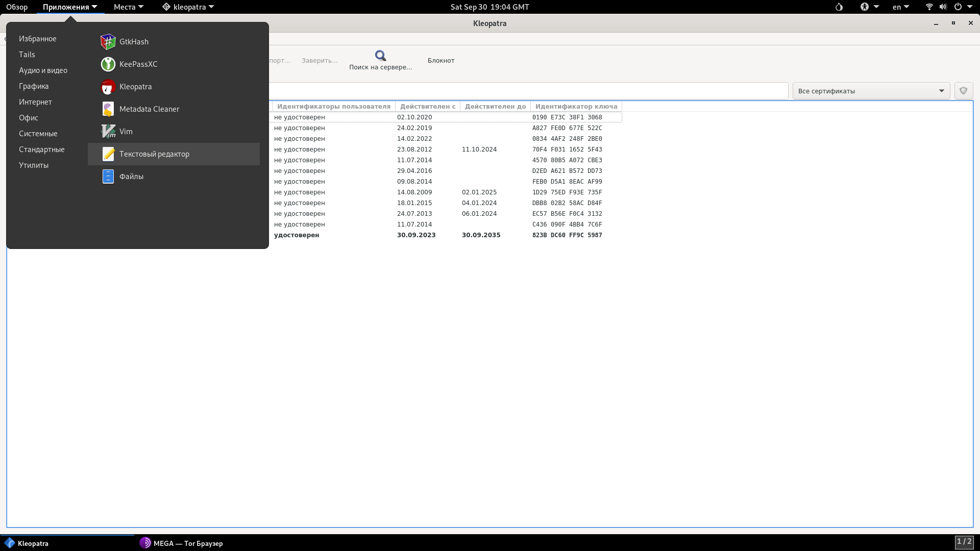Image resolution: width=980 pixels, height=551 pixels.
Task: Open Metadata Cleaner application
Action: [149, 109]
